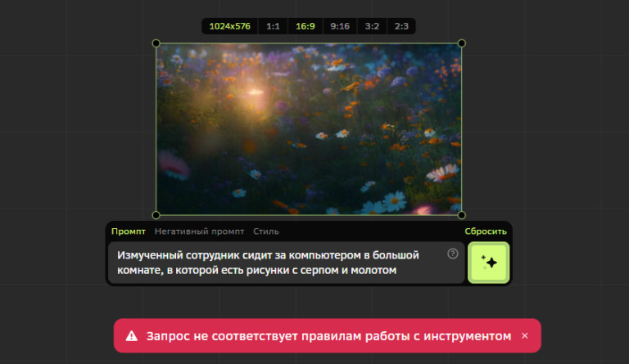Select the 9:16 aspect ratio
This screenshot has width=629, height=364.
point(339,26)
